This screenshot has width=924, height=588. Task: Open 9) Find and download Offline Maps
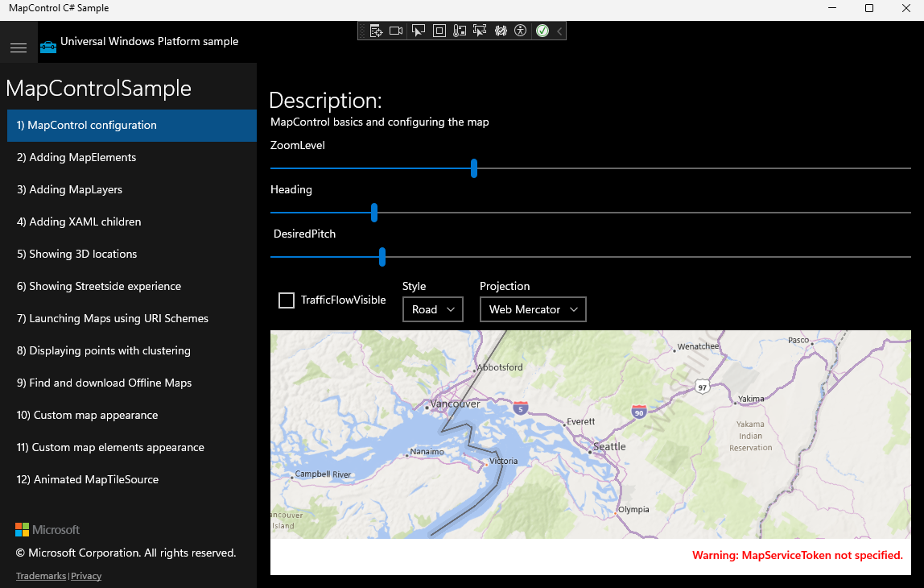(132, 383)
